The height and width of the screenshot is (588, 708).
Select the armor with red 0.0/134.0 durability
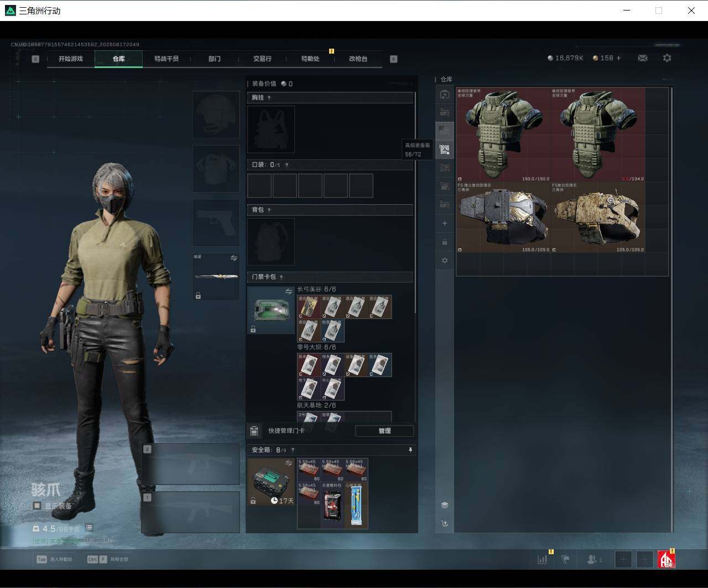pyautogui.click(x=598, y=134)
